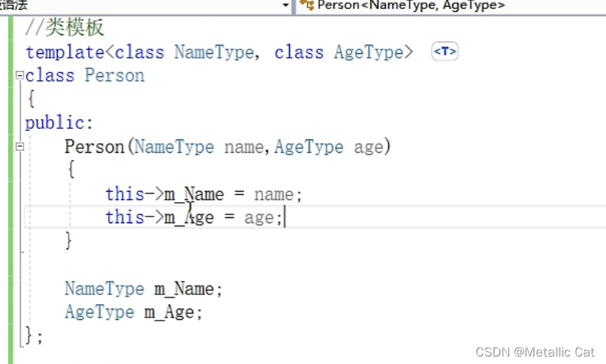Click AgeType in the template parameter list
Viewport: 606px width, 364px height.
[369, 52]
